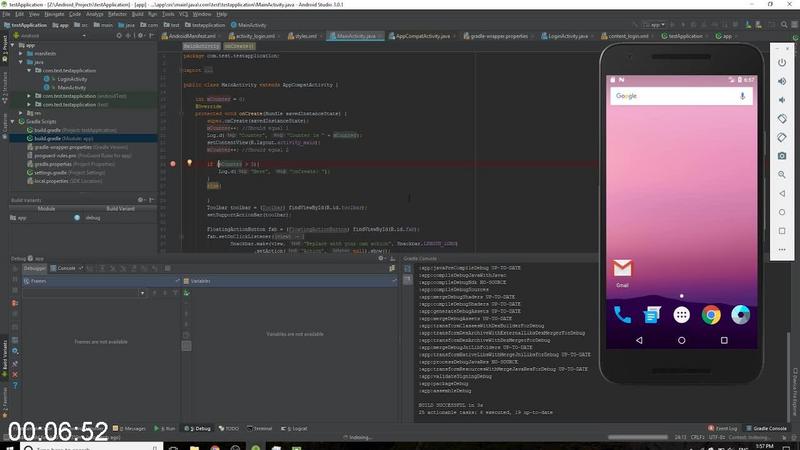
Task: Open Debug tool window settings gear
Action: (x=381, y=259)
